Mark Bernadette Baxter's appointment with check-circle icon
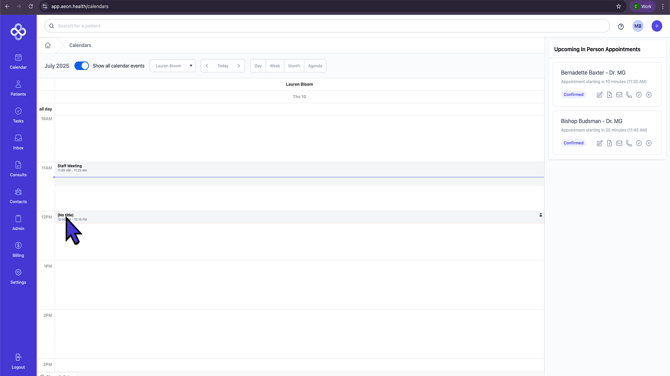This screenshot has height=376, width=670. [x=639, y=95]
